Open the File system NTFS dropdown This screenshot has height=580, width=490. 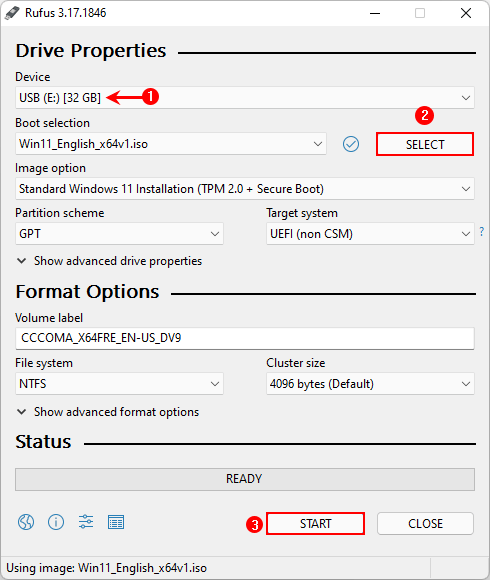pos(119,384)
